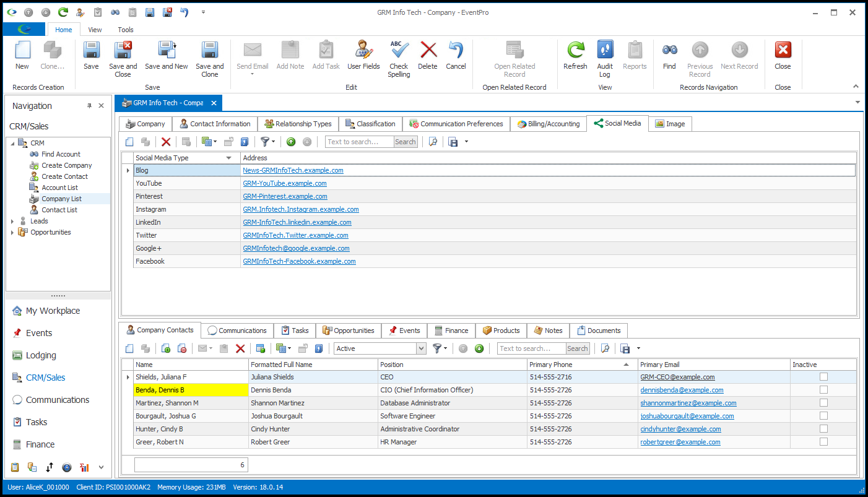Click the search text field in Social Media toolbar
Screen dimensions: 868x497
tap(360, 142)
